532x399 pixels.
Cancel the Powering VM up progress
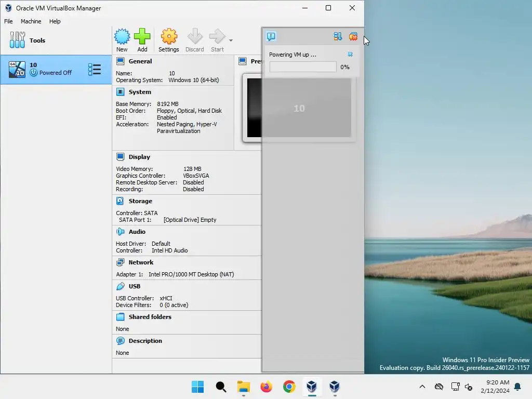click(x=350, y=54)
